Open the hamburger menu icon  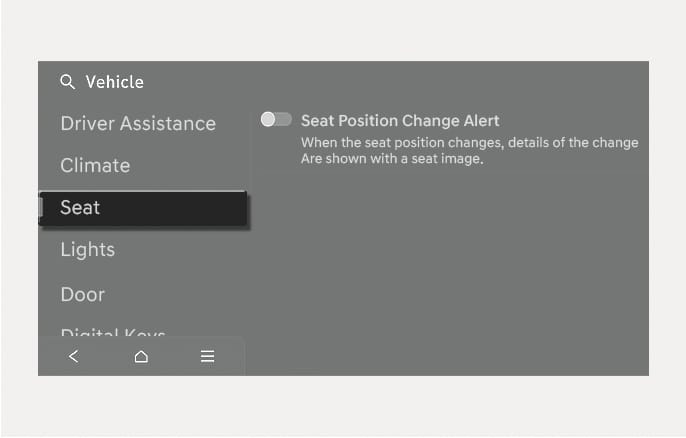(x=208, y=356)
